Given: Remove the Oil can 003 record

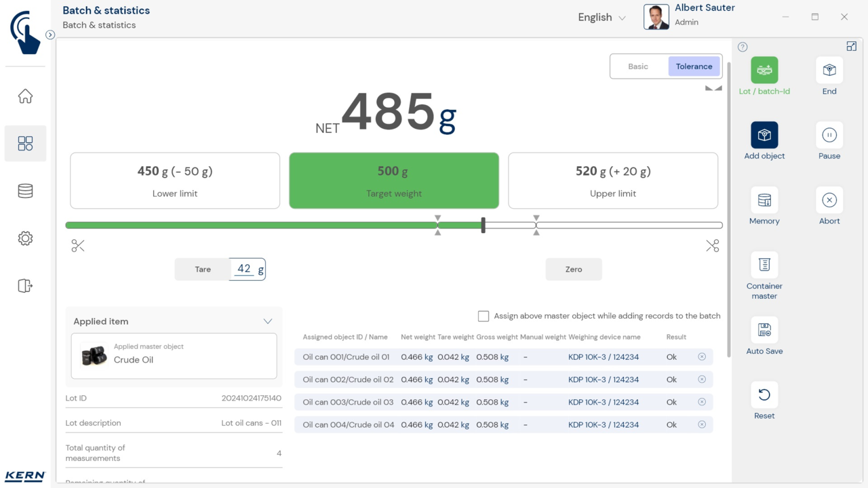Looking at the screenshot, I should click(702, 402).
